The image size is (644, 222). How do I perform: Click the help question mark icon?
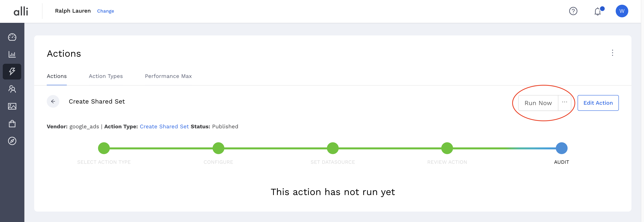point(573,11)
